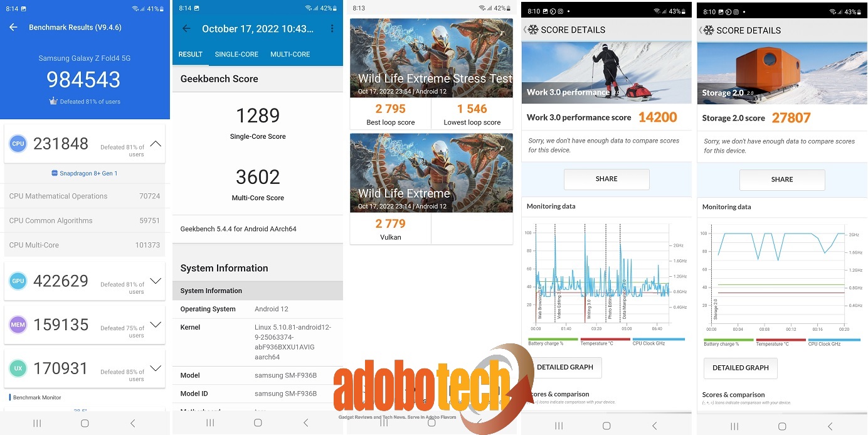This screenshot has width=868, height=435.
Task: Tap the home navigation icon on the Storage 2.0 screen
Action: (782, 426)
